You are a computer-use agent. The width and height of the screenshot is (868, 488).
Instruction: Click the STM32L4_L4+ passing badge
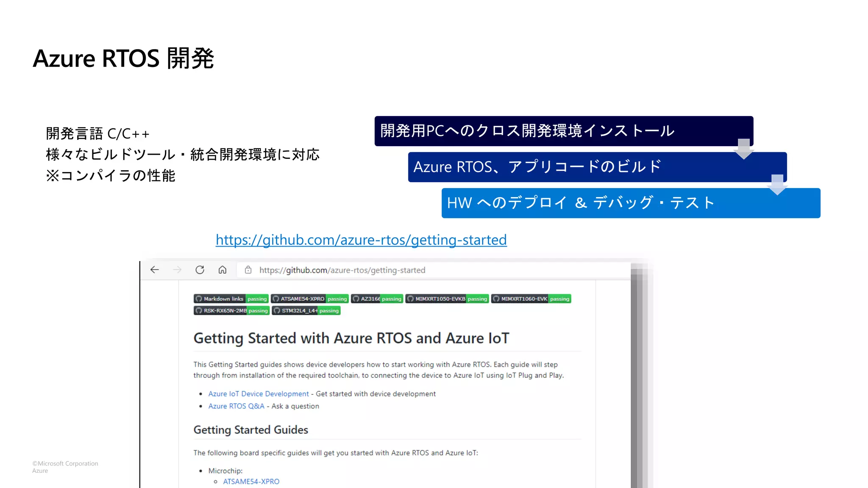(306, 311)
